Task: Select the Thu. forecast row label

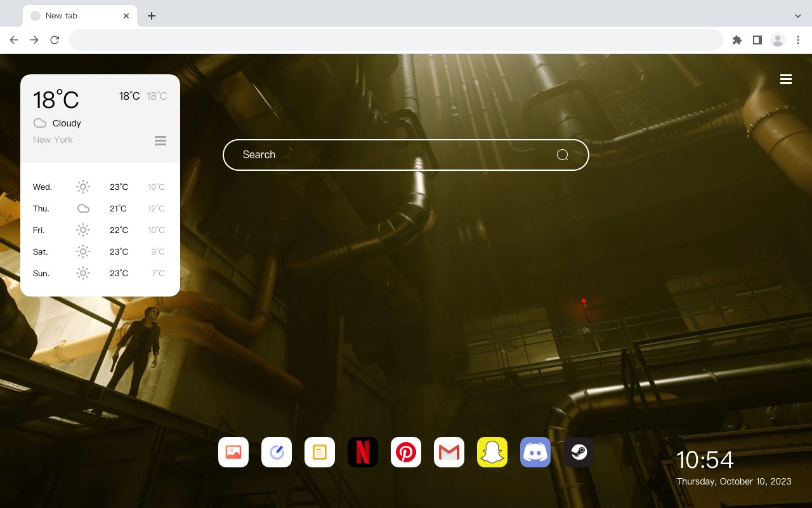Action: point(41,208)
